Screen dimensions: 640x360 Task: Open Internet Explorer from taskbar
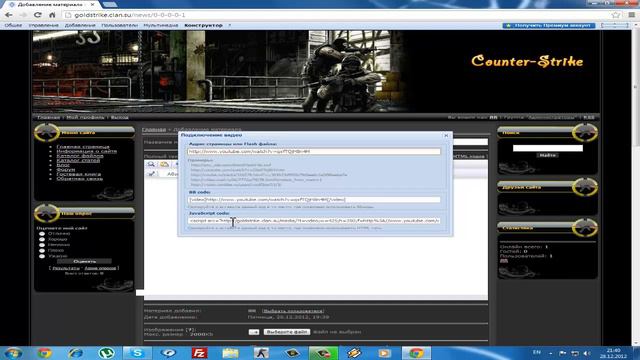coord(76,353)
